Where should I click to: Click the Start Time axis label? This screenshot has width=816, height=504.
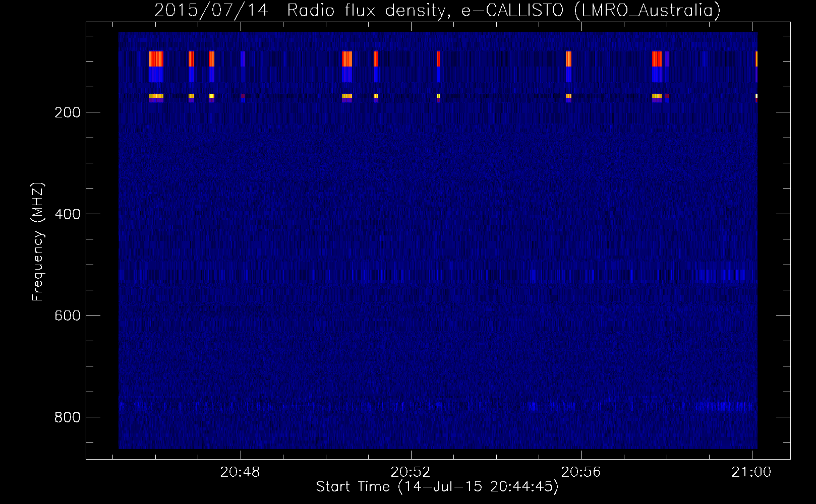[437, 487]
